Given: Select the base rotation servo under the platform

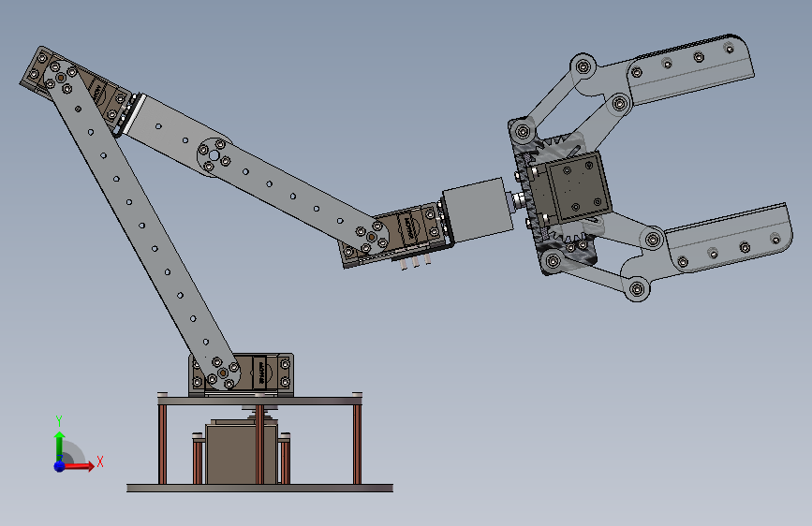Looking at the screenshot, I should [242, 452].
